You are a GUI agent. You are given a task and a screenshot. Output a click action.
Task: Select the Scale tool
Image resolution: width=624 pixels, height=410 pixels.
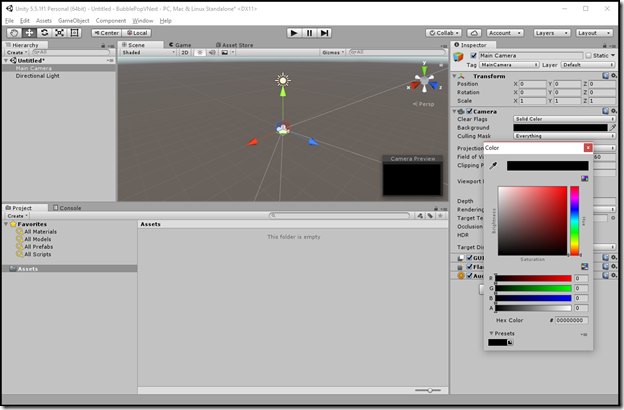click(x=59, y=33)
